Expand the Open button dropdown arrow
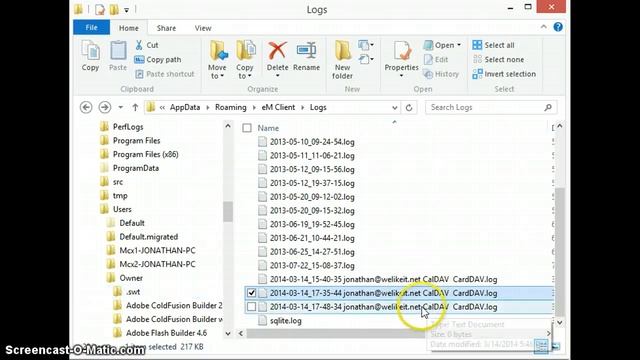The height and width of the screenshot is (360, 640). pyautogui.click(x=459, y=45)
